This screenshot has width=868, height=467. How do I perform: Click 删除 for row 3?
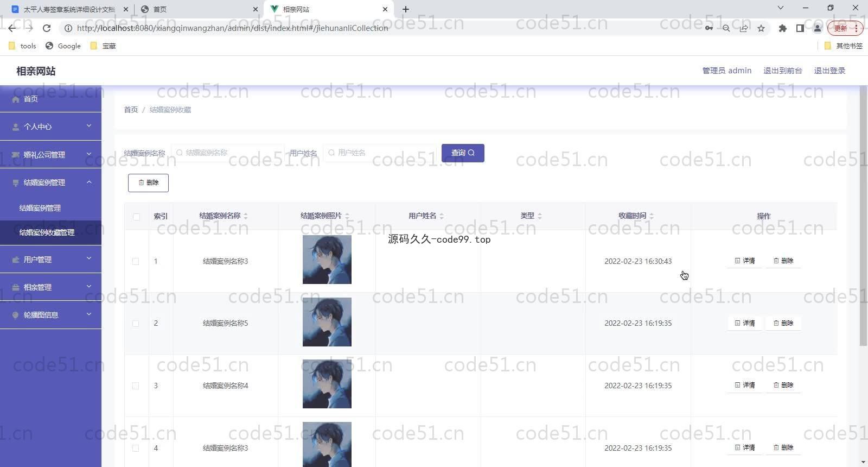[x=783, y=385]
